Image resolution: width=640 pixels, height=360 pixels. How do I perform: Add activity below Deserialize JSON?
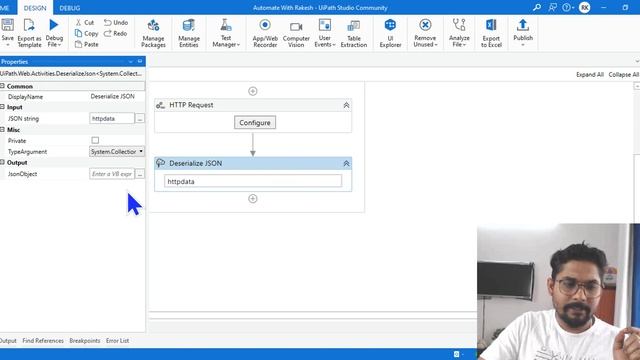(253, 199)
